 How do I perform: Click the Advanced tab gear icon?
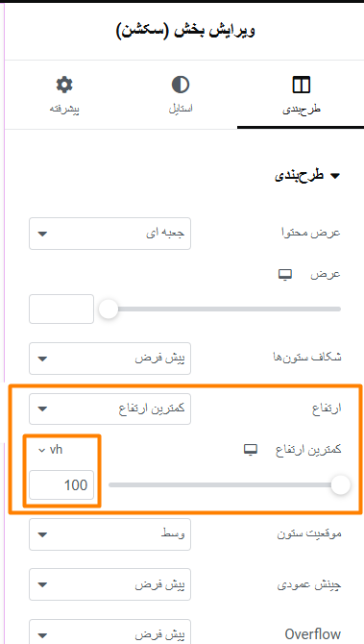pyautogui.click(x=64, y=85)
